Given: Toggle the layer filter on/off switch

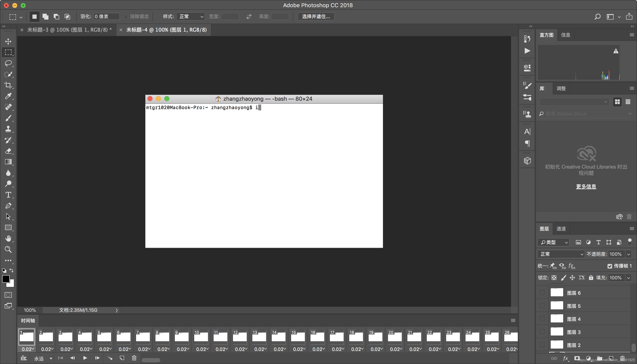Looking at the screenshot, I should [x=630, y=242].
